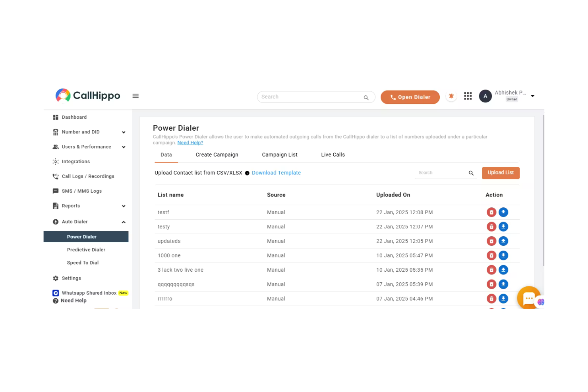Download the testy contact list
Viewport: 588px width, 392px height.
(503, 226)
